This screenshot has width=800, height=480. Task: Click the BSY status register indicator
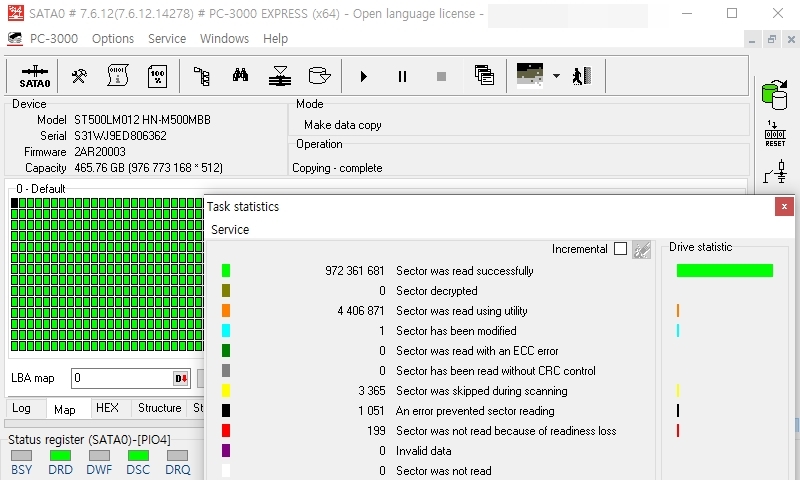[21, 456]
